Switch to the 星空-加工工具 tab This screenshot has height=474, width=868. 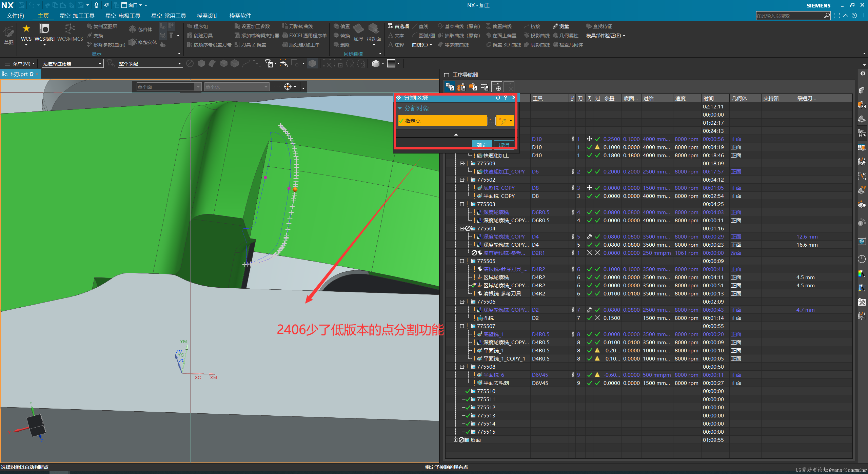click(77, 16)
